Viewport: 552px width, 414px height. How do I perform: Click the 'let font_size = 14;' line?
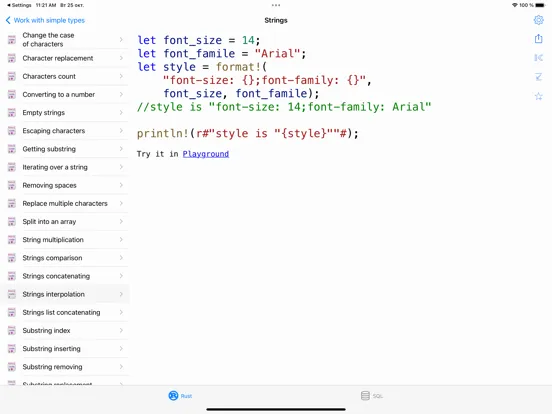click(x=199, y=40)
